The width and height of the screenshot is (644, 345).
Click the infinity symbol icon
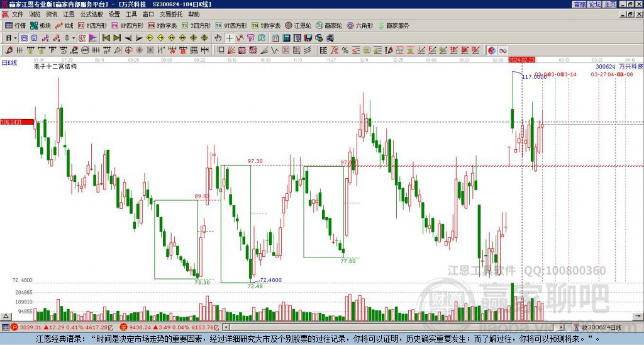(x=502, y=50)
